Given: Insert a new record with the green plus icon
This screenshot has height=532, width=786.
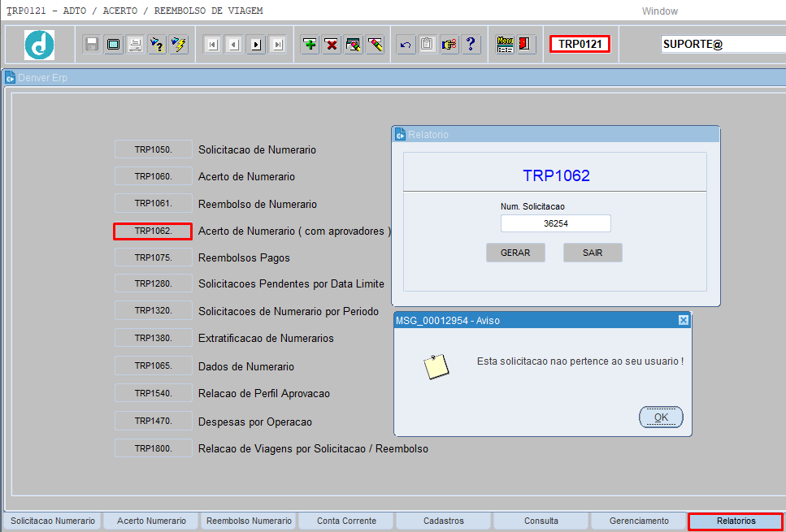Looking at the screenshot, I should (x=309, y=45).
